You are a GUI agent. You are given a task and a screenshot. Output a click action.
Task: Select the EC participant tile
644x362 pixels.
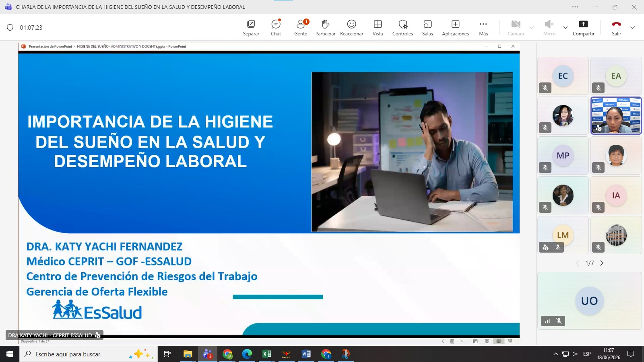tap(563, 76)
